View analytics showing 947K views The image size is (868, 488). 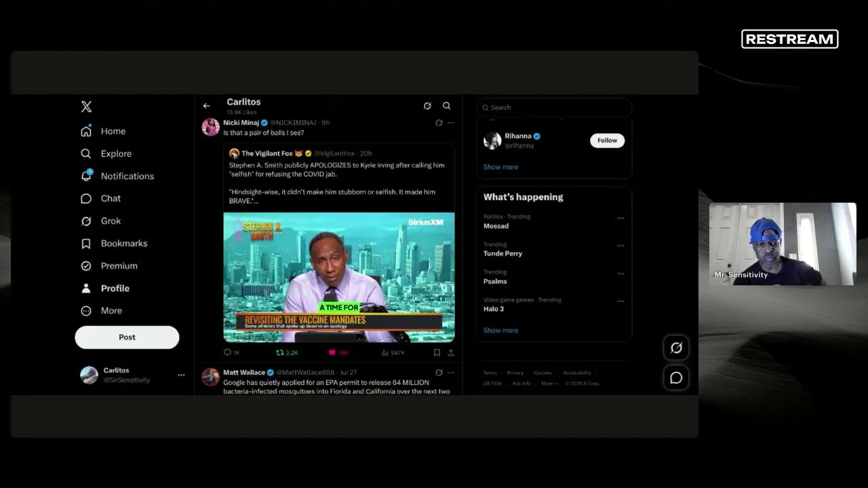pyautogui.click(x=393, y=352)
